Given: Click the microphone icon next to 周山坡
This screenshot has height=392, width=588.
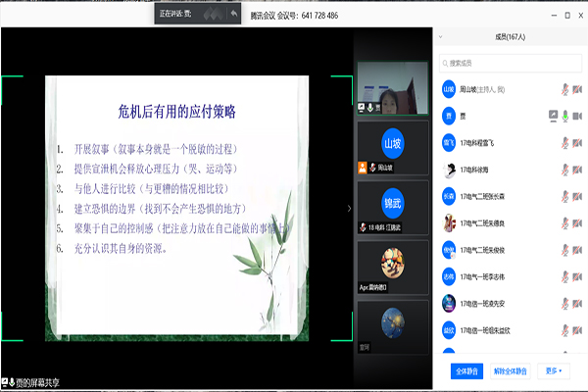Looking at the screenshot, I should coord(564,88).
